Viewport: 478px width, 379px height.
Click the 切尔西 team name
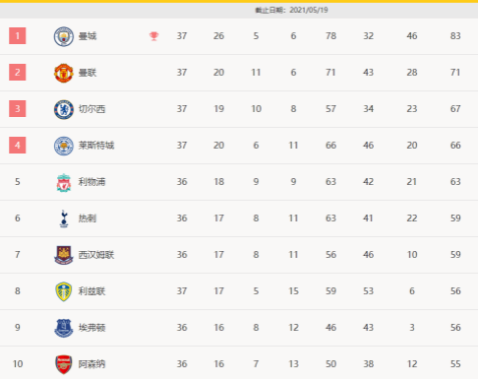[92, 109]
